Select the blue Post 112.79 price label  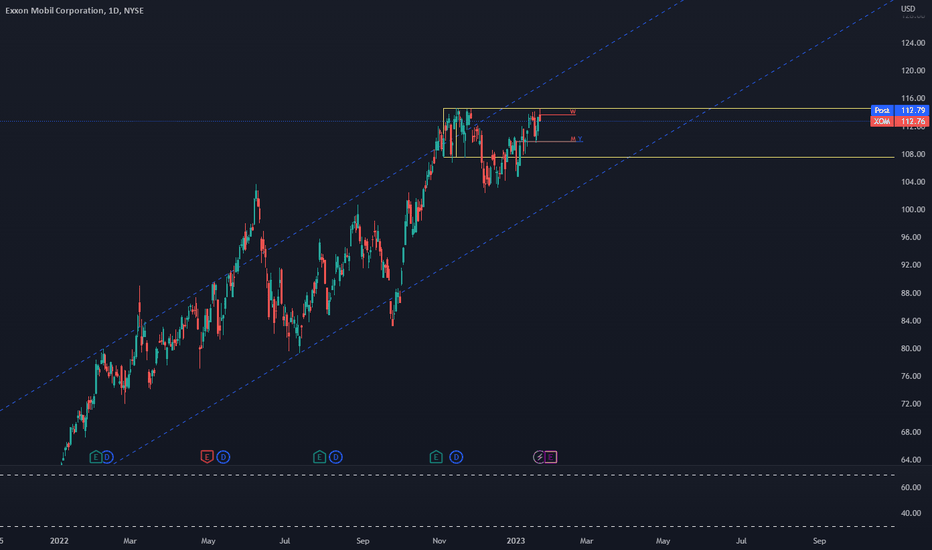click(899, 110)
